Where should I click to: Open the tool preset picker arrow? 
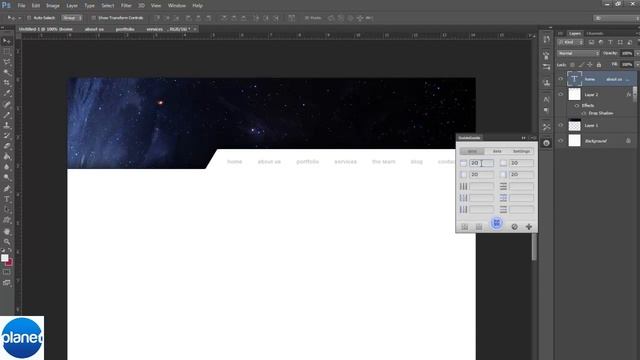19,18
